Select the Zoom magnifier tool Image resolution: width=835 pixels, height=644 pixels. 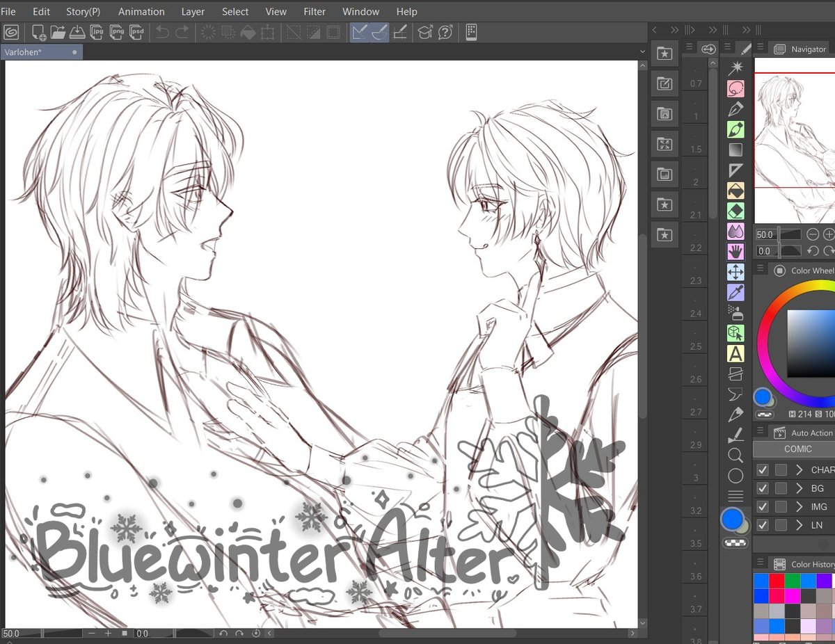[735, 456]
